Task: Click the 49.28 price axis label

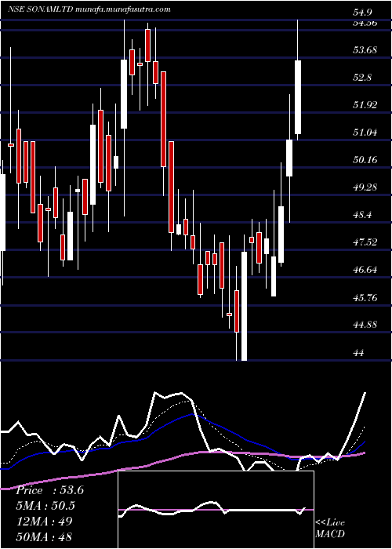Action: tap(365, 187)
